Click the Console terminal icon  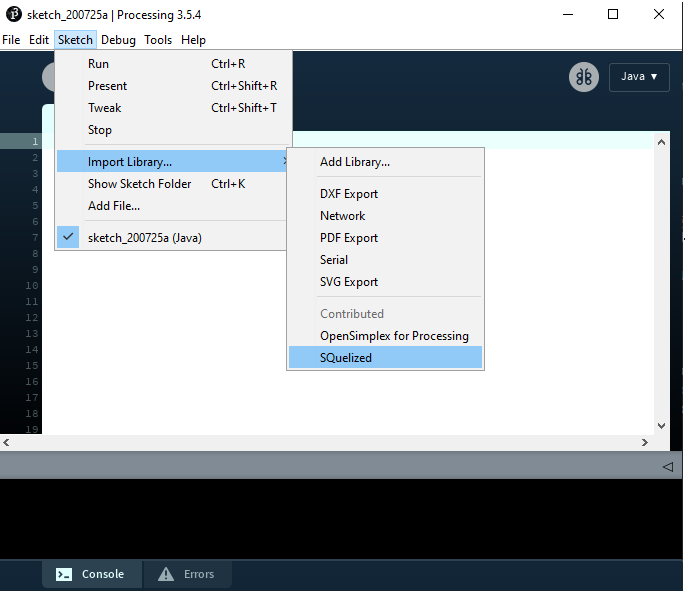tap(64, 574)
